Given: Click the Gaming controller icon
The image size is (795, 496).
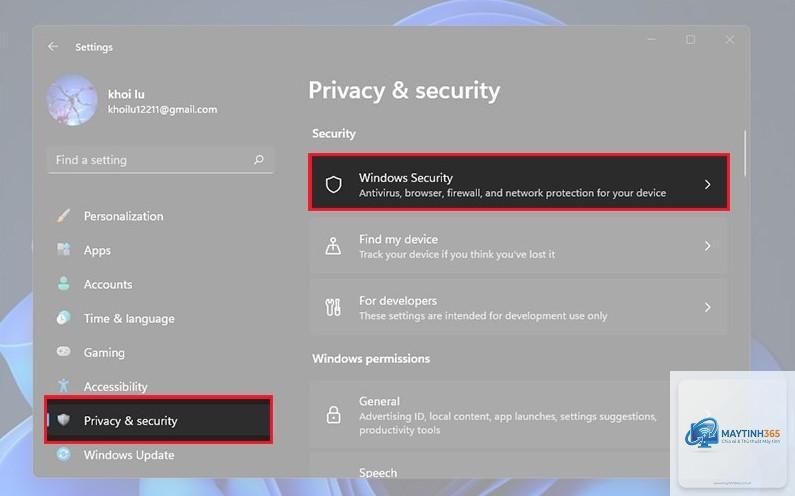Looking at the screenshot, I should [x=63, y=351].
